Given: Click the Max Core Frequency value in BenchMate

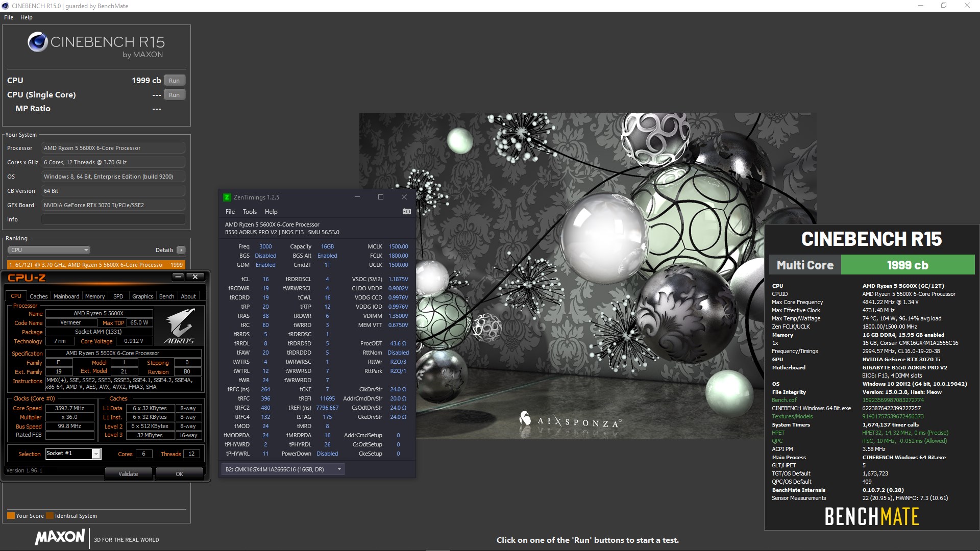Looking at the screenshot, I should click(x=890, y=302).
